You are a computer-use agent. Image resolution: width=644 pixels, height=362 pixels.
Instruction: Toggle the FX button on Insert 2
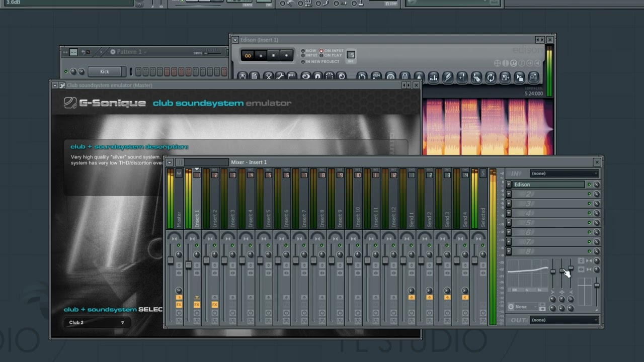point(215,305)
